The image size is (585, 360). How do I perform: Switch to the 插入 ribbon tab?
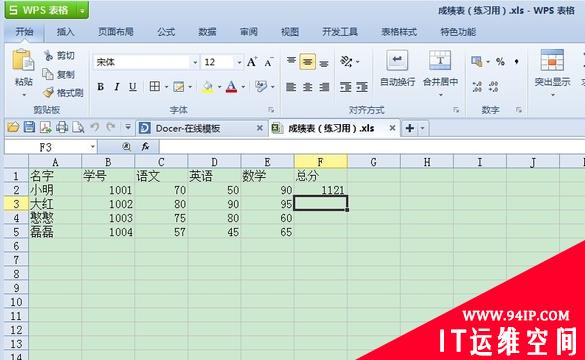coord(65,32)
